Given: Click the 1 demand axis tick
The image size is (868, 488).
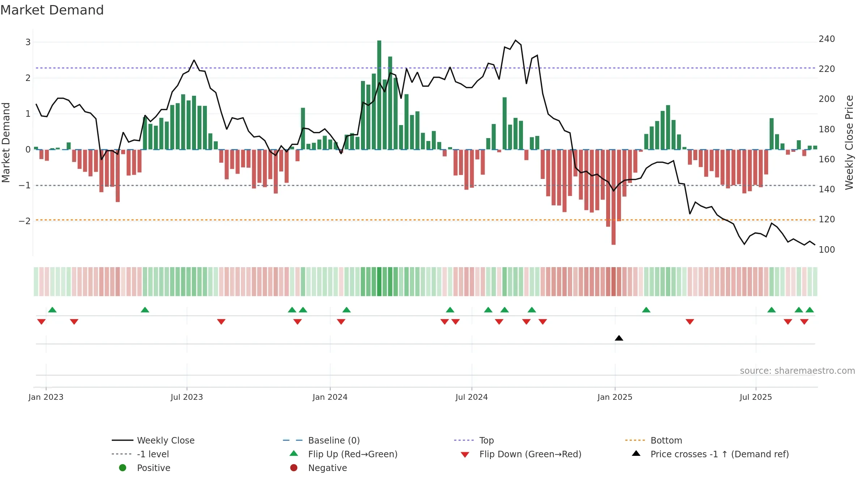Looking at the screenshot, I should pyautogui.click(x=28, y=114).
